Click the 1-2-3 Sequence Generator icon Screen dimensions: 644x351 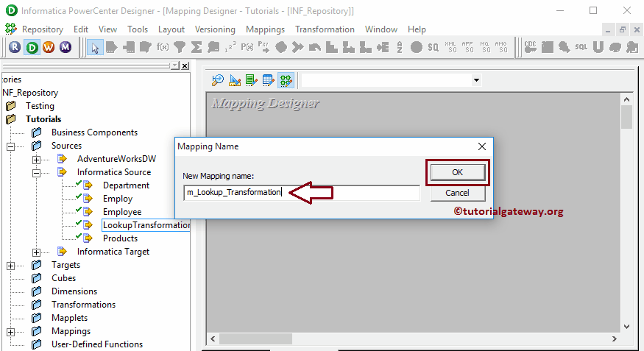pyautogui.click(x=230, y=47)
